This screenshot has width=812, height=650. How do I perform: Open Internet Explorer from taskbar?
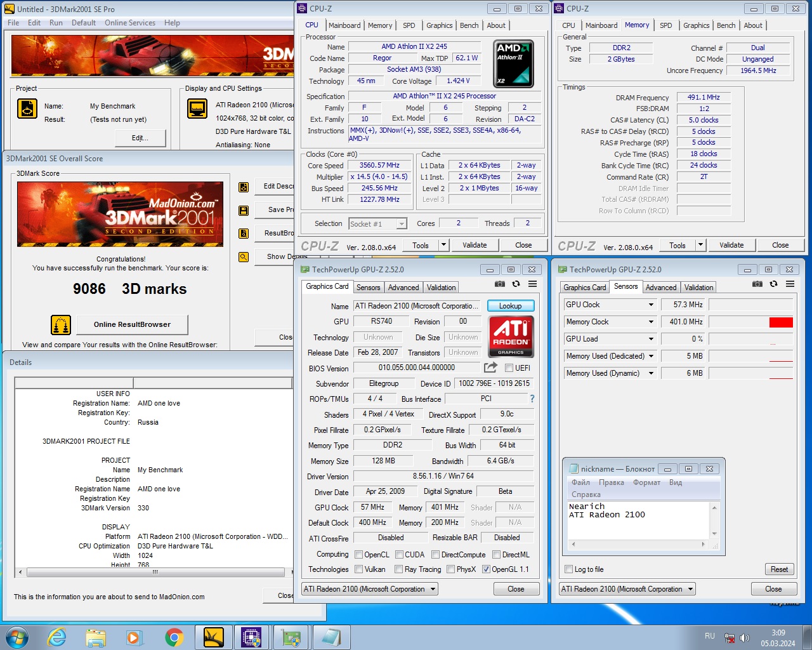coord(57,637)
